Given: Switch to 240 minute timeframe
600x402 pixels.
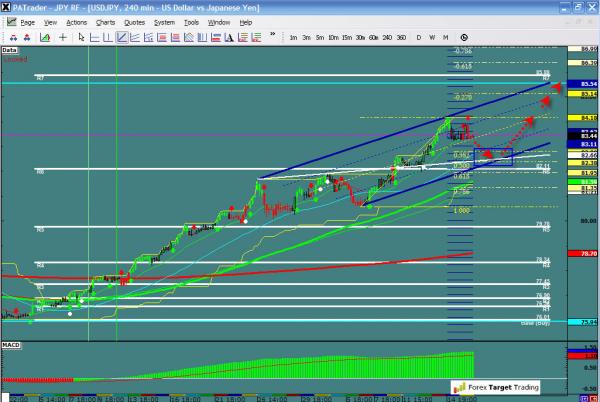Looking at the screenshot, I should 387,38.
